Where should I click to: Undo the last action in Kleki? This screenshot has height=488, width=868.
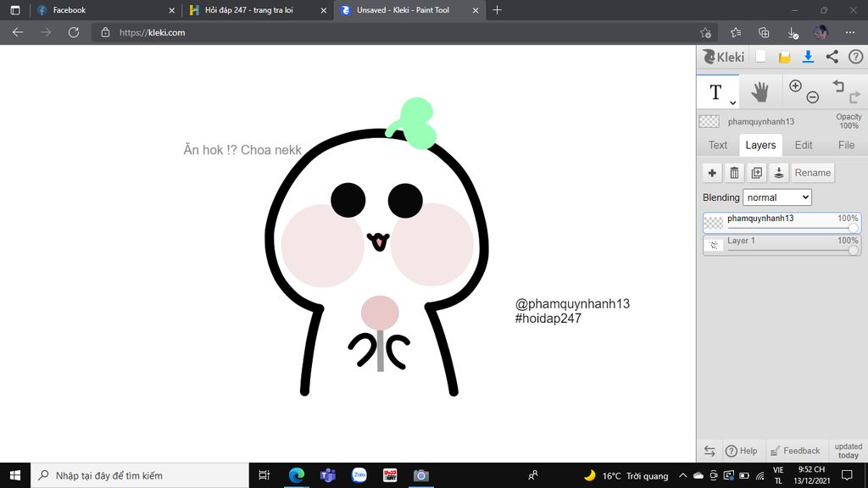tap(838, 86)
